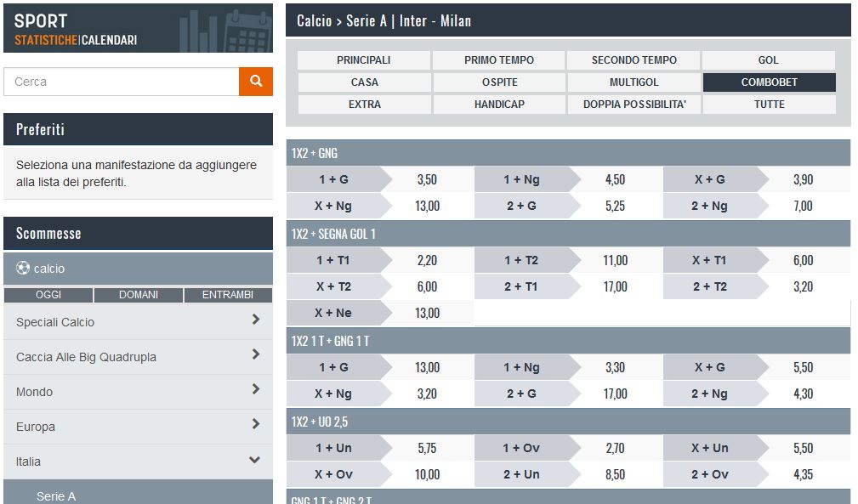Select the MULTIGOL tab
Screen dimensions: 858x504
(x=634, y=82)
